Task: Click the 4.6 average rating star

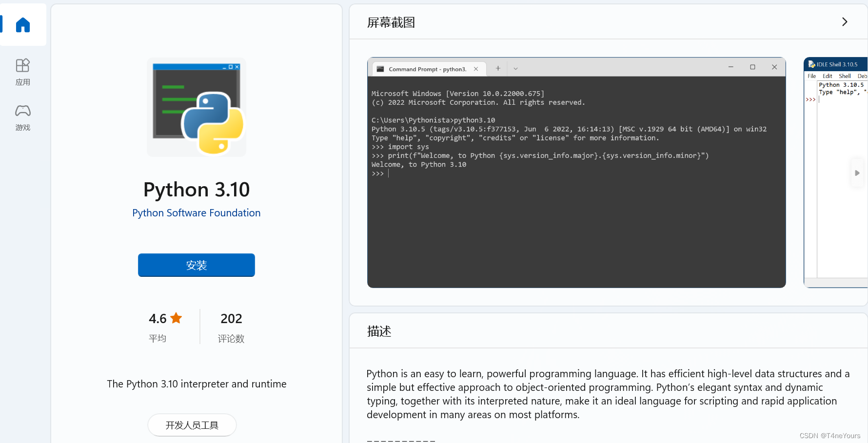Action: tap(176, 318)
